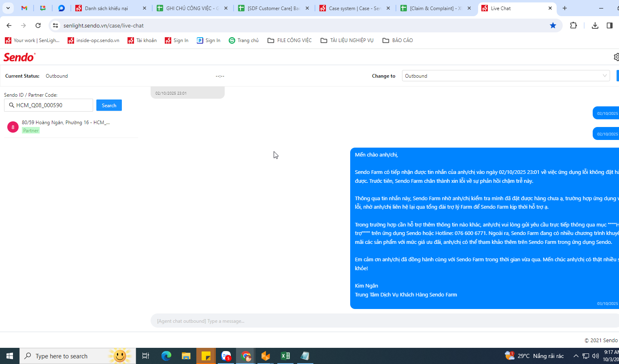This screenshot has height=364, width=619.
Task: Click the avatar badge showing 8
Action: (13, 127)
